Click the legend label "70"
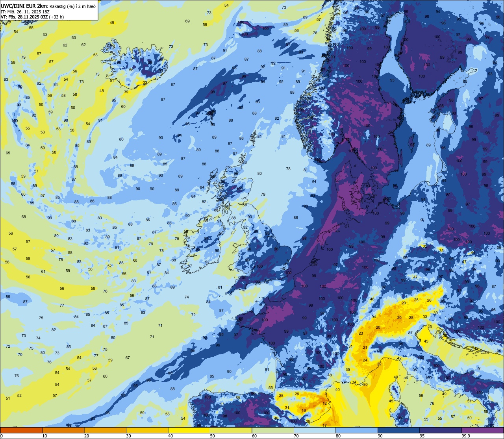The image size is (504, 439). point(296,436)
